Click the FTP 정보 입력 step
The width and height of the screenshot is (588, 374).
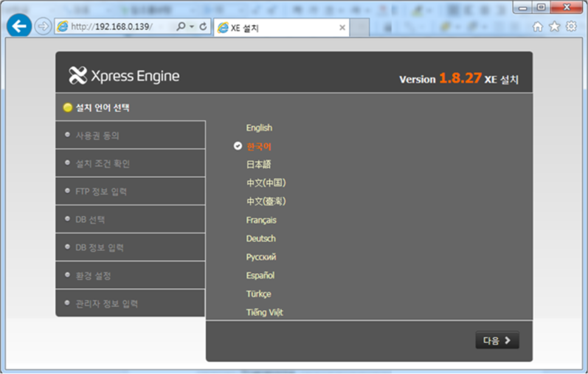[131, 192]
